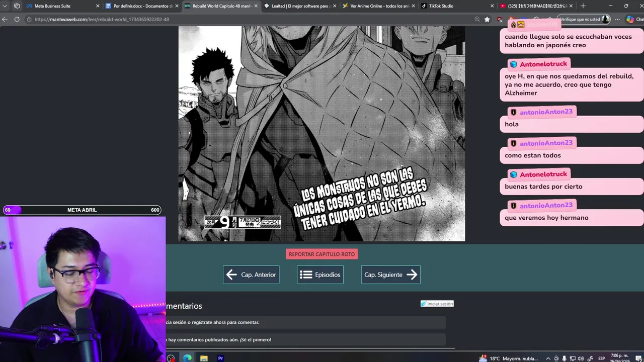The height and width of the screenshot is (362, 644).
Task: Click username antonioAnton23 above 'hola'
Action: (x=546, y=112)
